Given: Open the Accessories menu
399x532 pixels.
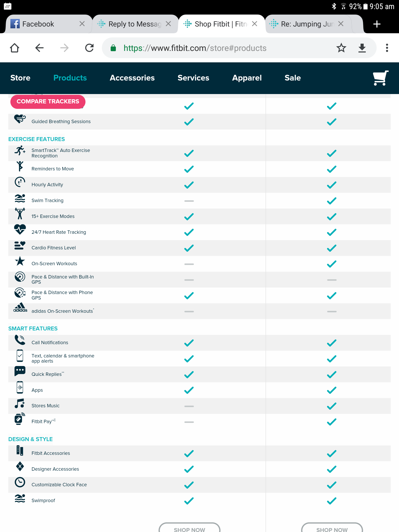Looking at the screenshot, I should pyautogui.click(x=132, y=78).
